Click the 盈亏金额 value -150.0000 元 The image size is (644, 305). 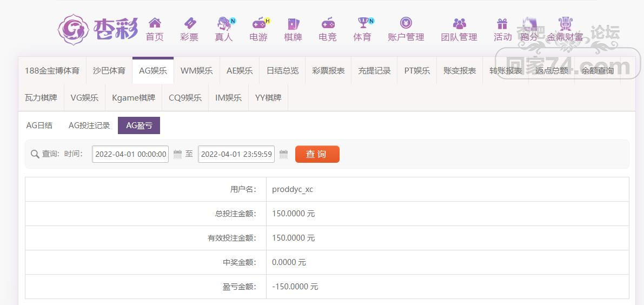(x=295, y=287)
